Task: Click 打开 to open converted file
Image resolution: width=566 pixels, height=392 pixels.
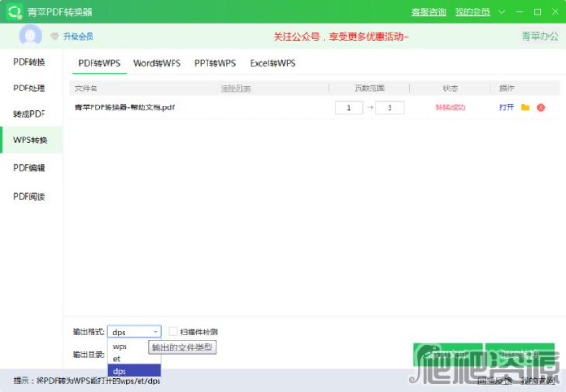Action: pos(507,107)
